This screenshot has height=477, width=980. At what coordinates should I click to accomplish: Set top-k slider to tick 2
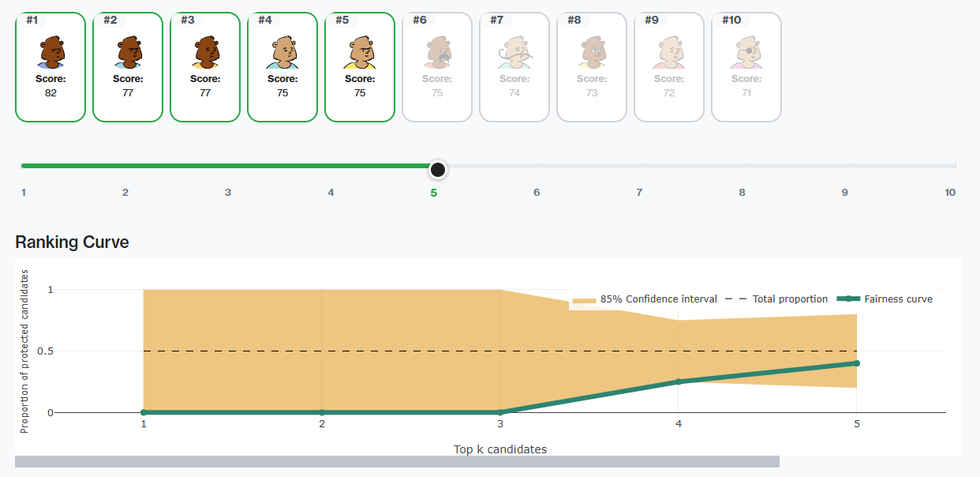click(125, 192)
